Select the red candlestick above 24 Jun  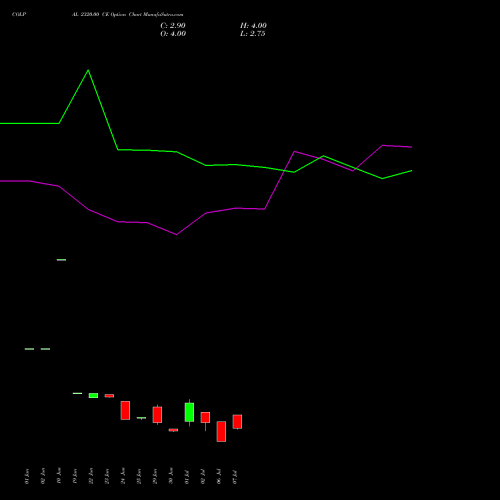[x=125, y=410]
